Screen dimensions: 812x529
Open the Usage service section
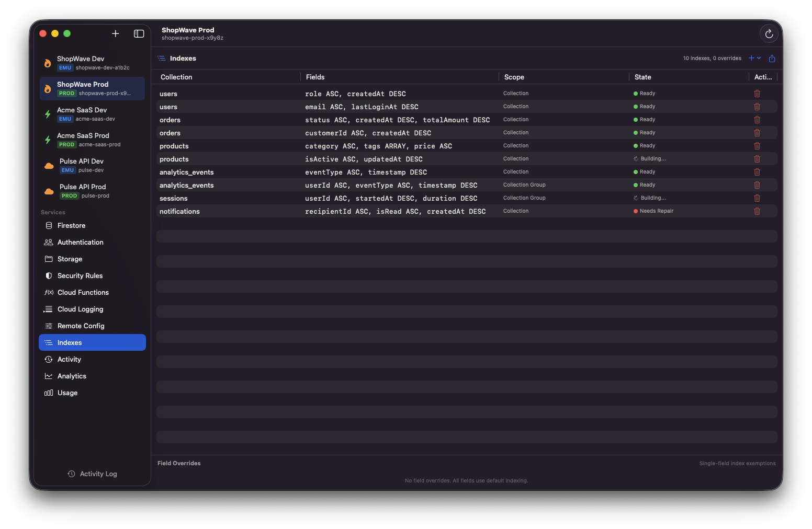67,393
